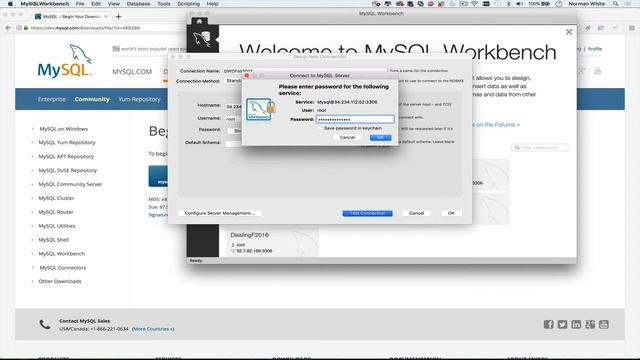The width and height of the screenshot is (640, 360).
Task: Open the DealingF2016 connection tile
Action: 272,242
